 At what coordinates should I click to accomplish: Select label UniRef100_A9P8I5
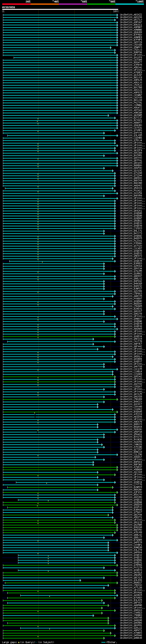[x=131, y=93]
